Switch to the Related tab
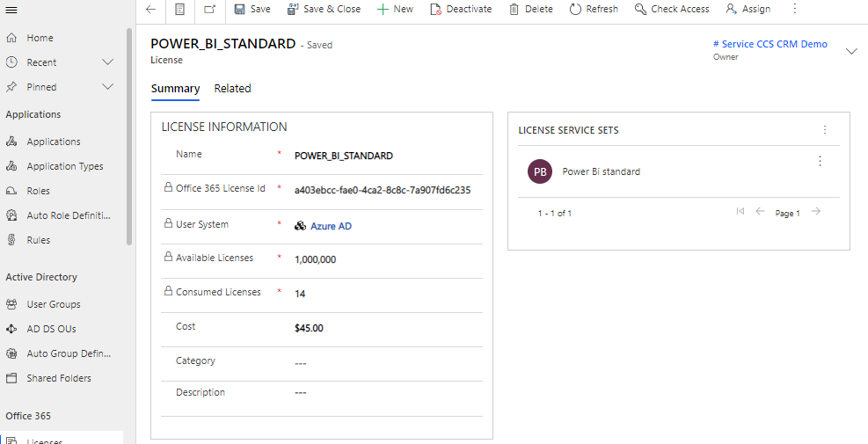Screen dimensions: 868x444 (x=232, y=89)
